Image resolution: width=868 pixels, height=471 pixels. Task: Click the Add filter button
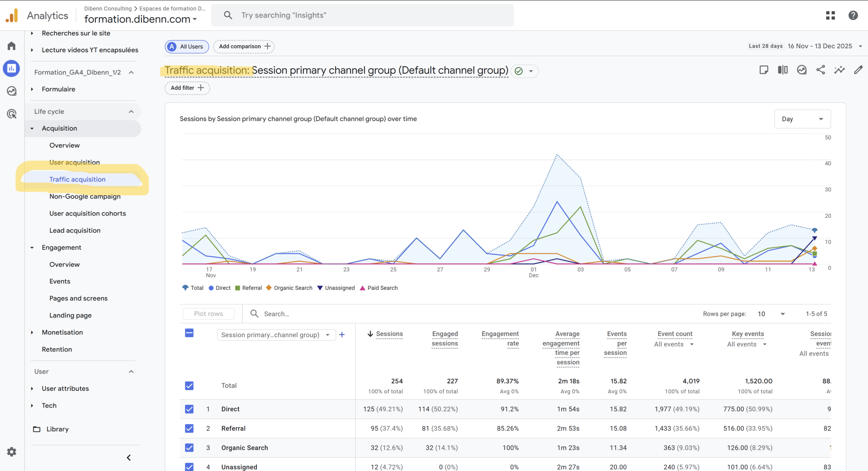pyautogui.click(x=187, y=88)
